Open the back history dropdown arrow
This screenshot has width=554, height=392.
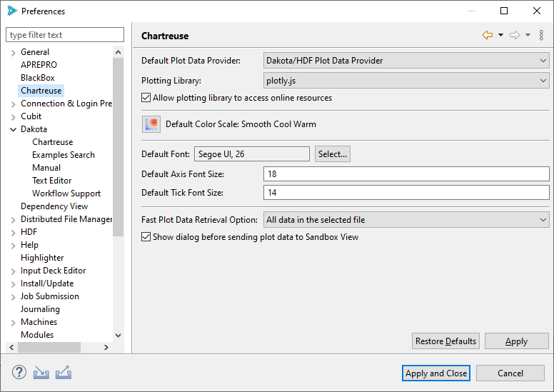coord(500,35)
